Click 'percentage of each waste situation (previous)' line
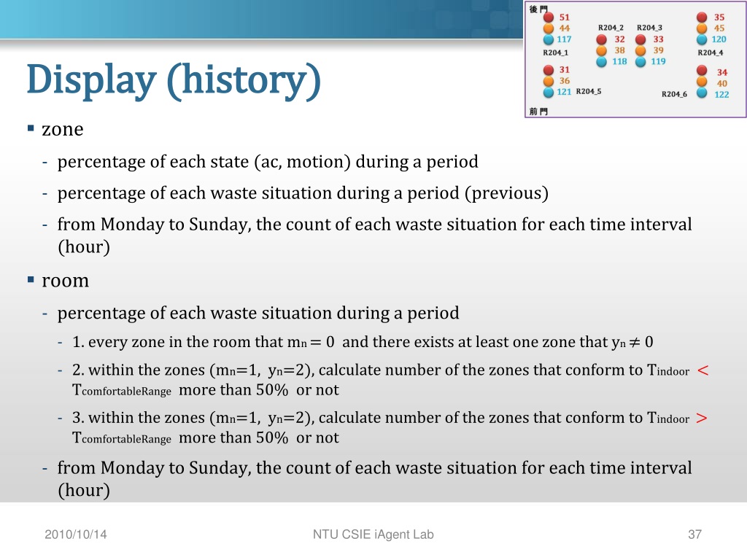 tap(303, 193)
